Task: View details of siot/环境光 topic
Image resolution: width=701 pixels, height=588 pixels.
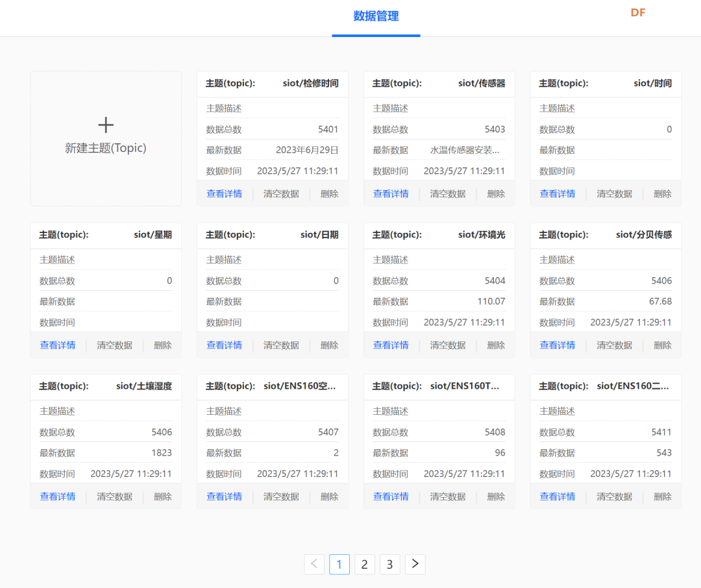Action: [x=391, y=345]
